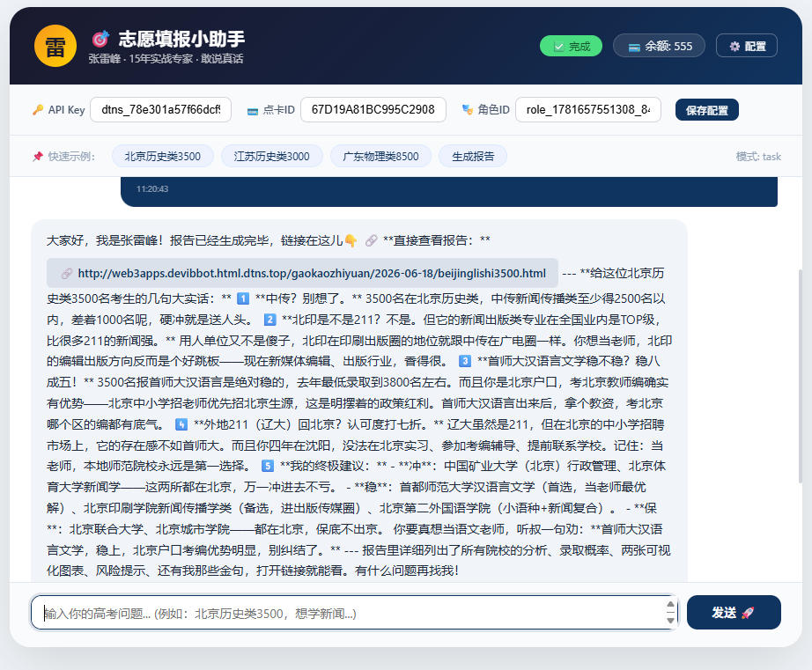The width and height of the screenshot is (812, 670).
Task: Select the 北京历史类3500 quick example
Action: pyautogui.click(x=163, y=157)
